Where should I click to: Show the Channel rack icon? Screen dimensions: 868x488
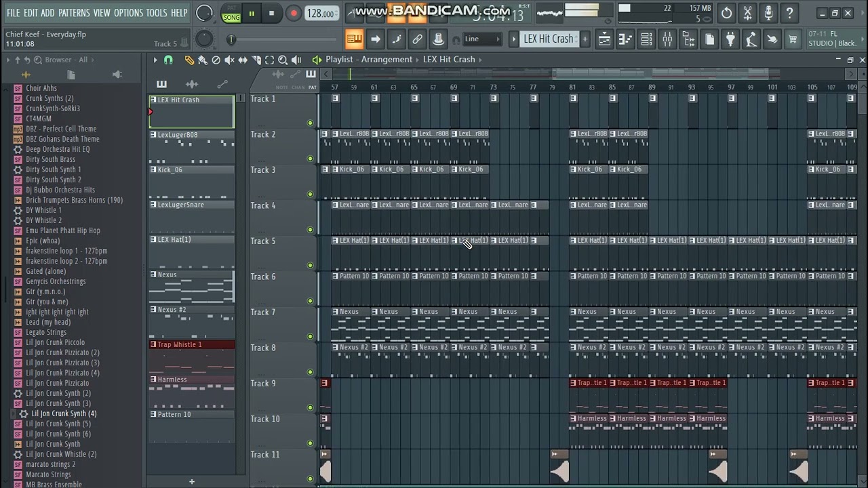(646, 39)
